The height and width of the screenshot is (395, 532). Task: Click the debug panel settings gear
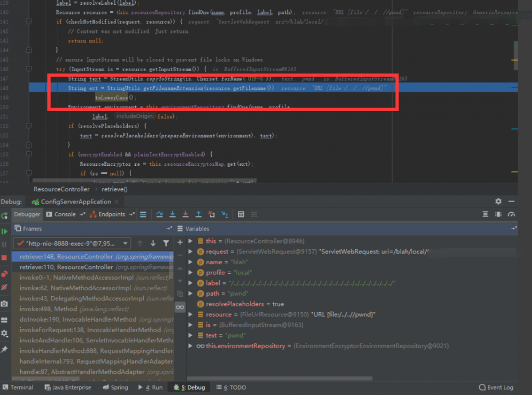[x=498, y=201]
